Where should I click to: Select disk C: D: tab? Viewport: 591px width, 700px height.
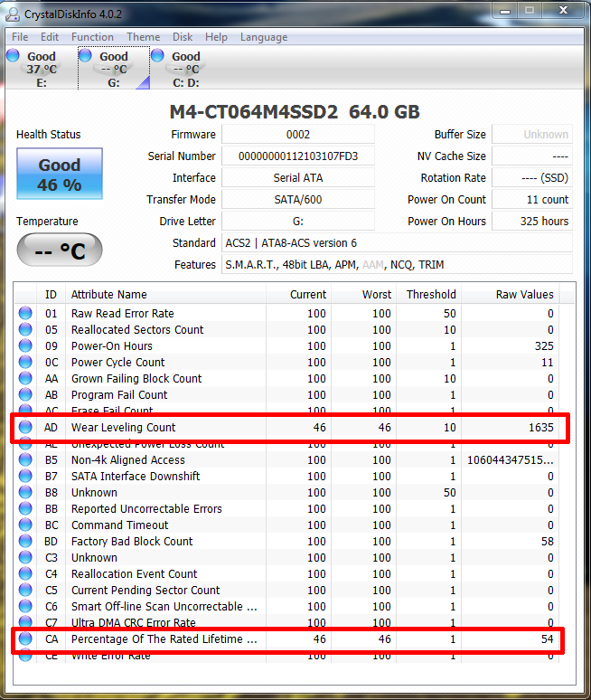[185, 69]
